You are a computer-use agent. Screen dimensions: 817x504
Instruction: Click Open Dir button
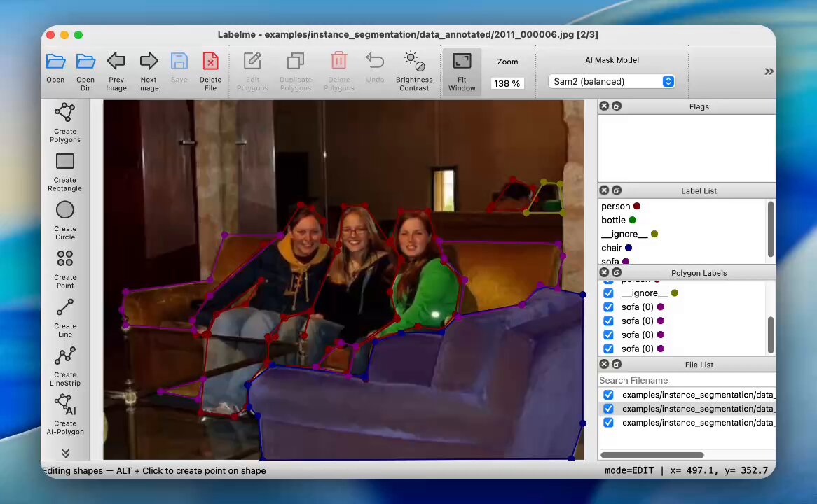pyautogui.click(x=85, y=71)
